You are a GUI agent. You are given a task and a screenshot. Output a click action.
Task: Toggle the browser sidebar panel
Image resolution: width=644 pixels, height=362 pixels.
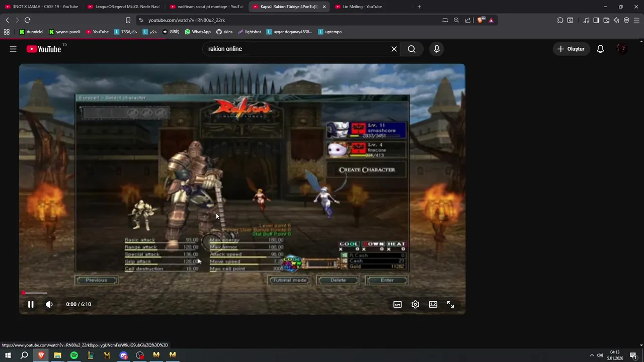(596, 20)
